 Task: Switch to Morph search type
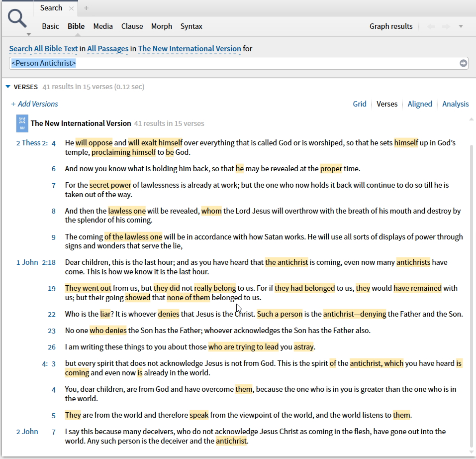click(x=162, y=26)
